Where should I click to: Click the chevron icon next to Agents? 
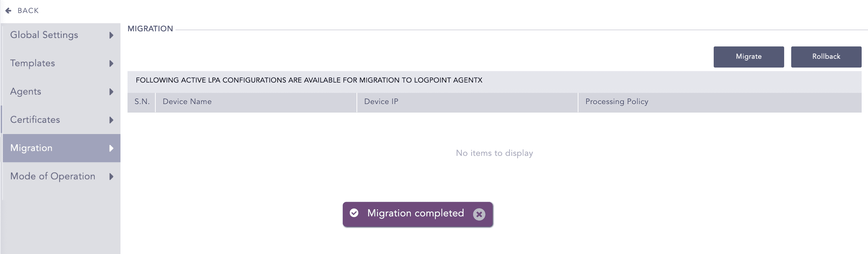[x=111, y=91]
